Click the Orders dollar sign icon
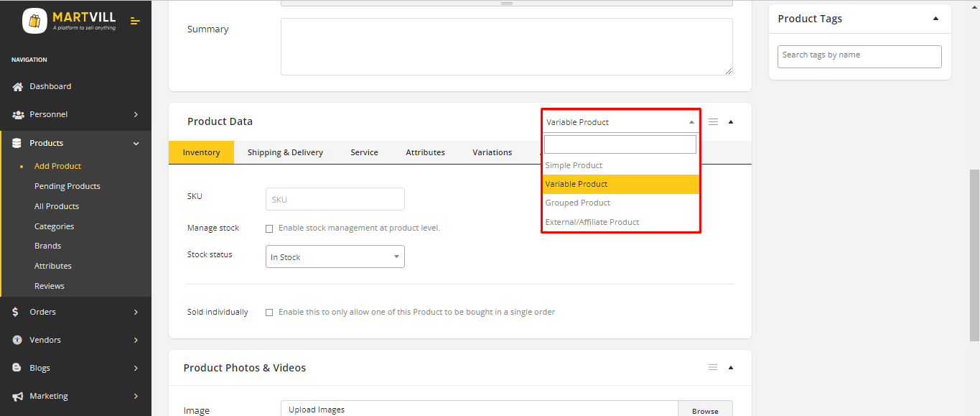The width and height of the screenshot is (980, 416). 16,313
